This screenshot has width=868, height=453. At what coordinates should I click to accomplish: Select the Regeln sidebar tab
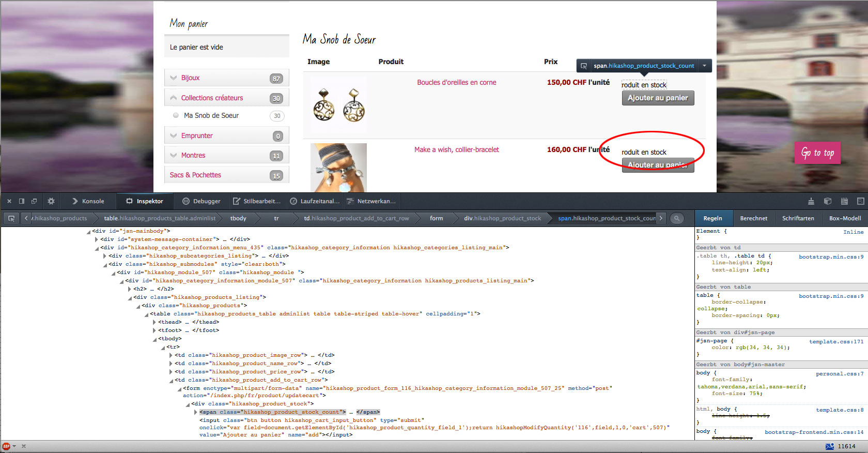tap(712, 218)
